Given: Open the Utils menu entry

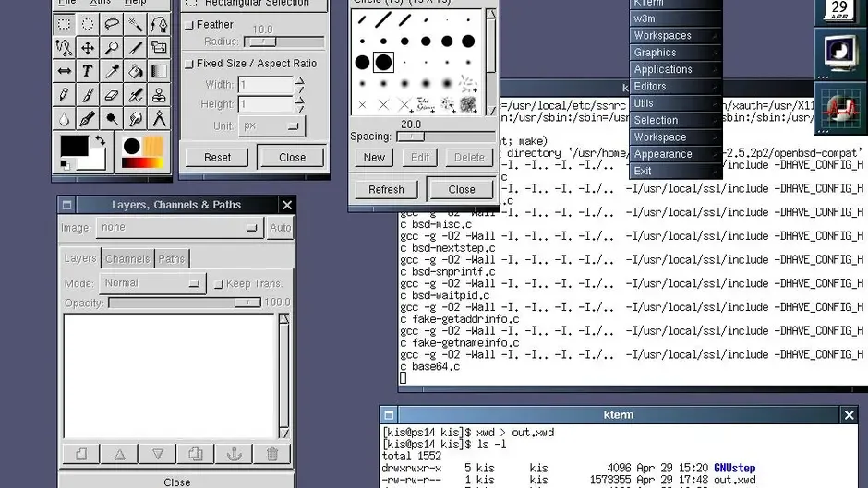Looking at the screenshot, I should [x=675, y=103].
